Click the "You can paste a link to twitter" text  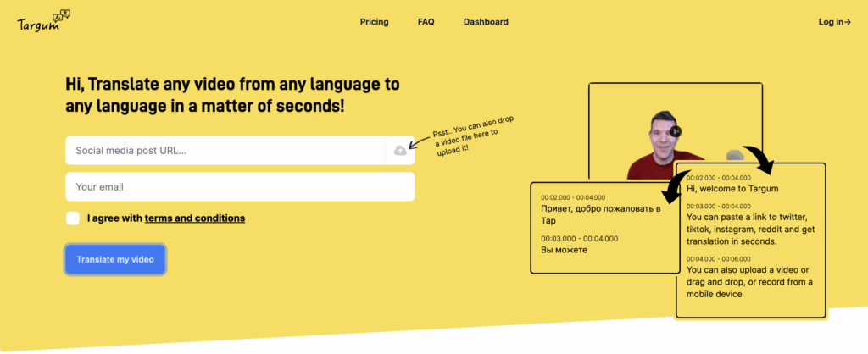click(750, 230)
